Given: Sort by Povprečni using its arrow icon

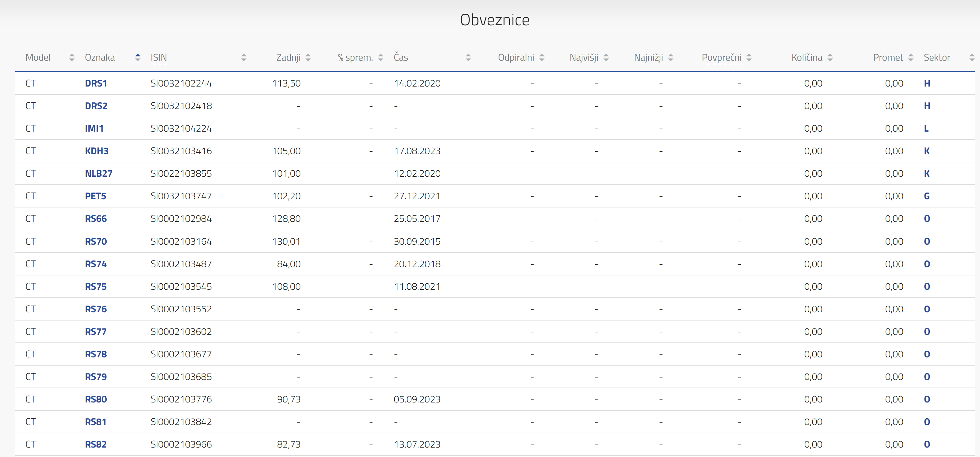Looking at the screenshot, I should (749, 58).
